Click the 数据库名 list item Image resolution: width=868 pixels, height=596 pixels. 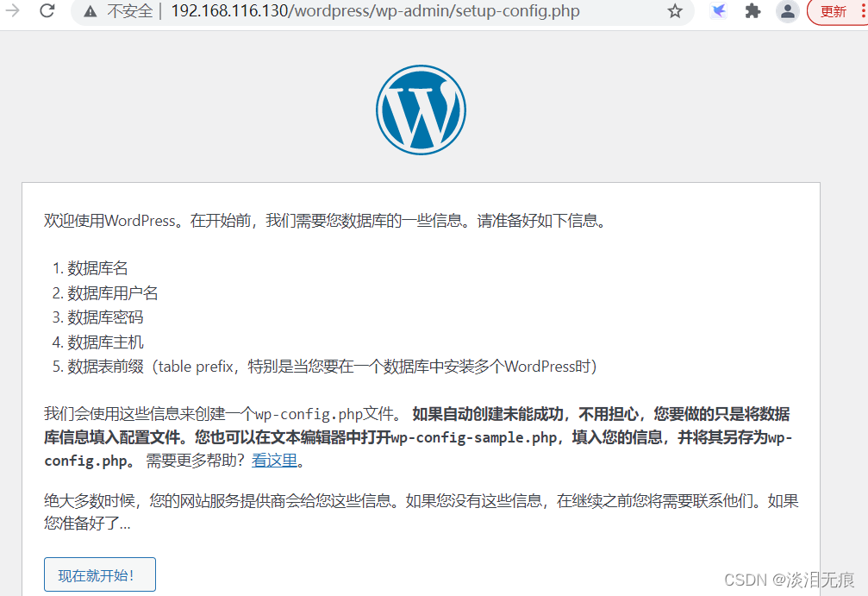pos(97,268)
